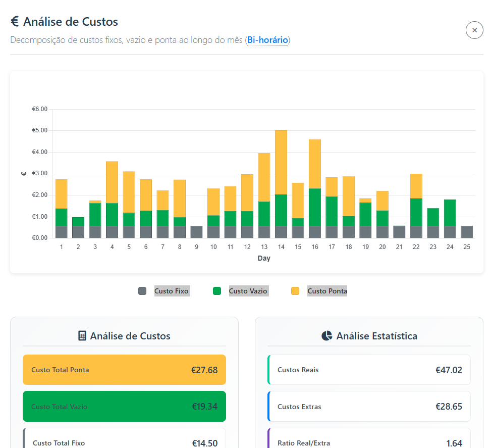Click the yellow Custo Ponta color swatch
The width and height of the screenshot is (492, 448).
click(295, 291)
